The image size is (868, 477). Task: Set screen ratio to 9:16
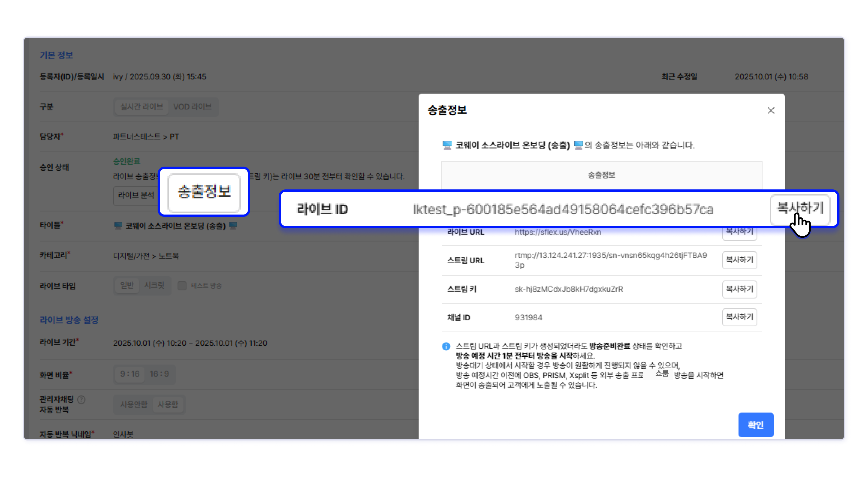[130, 374]
